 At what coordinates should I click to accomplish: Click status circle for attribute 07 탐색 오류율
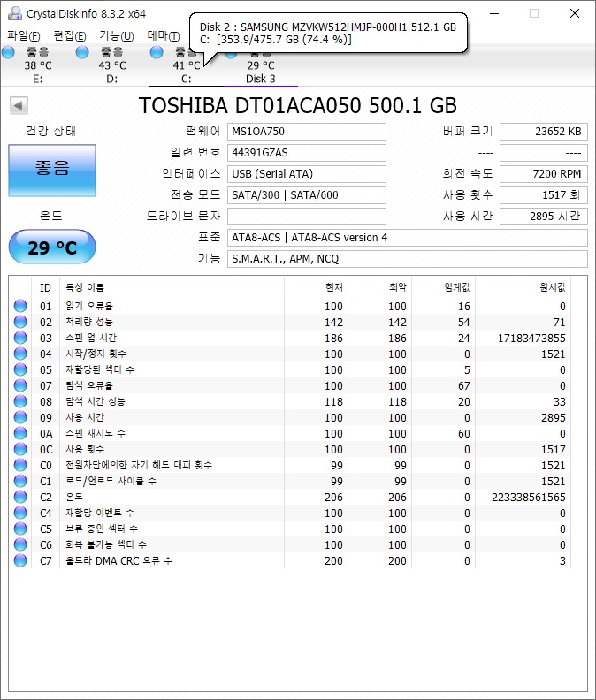(x=20, y=385)
